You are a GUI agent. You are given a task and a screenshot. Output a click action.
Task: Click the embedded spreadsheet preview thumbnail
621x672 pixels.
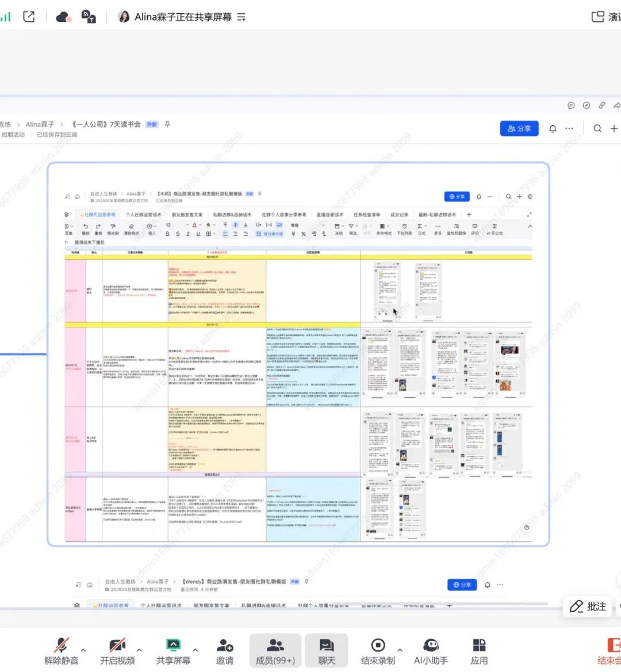(x=298, y=354)
